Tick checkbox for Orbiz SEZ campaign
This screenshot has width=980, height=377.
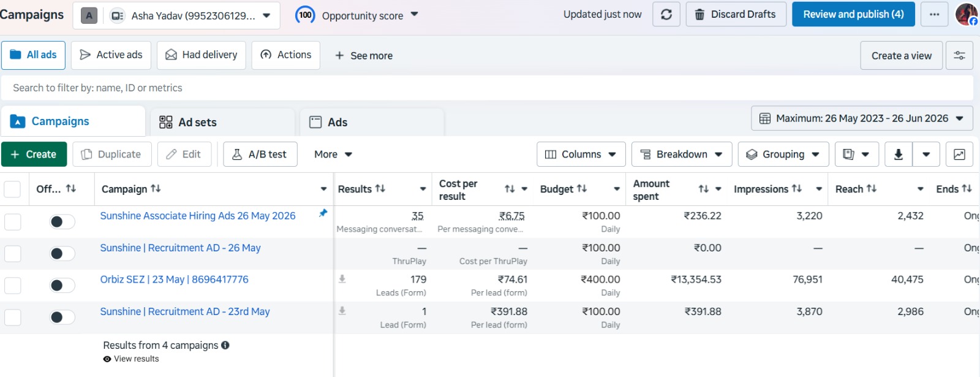(12, 285)
